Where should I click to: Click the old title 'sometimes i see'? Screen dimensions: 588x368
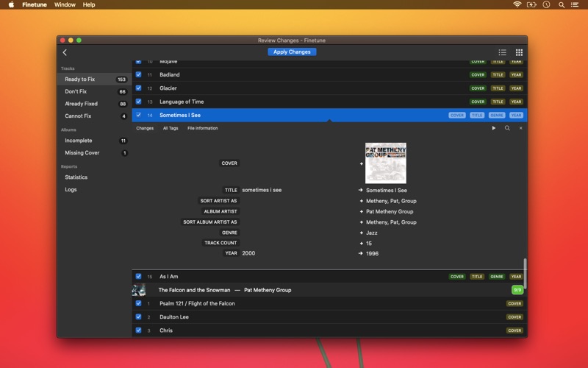(262, 190)
